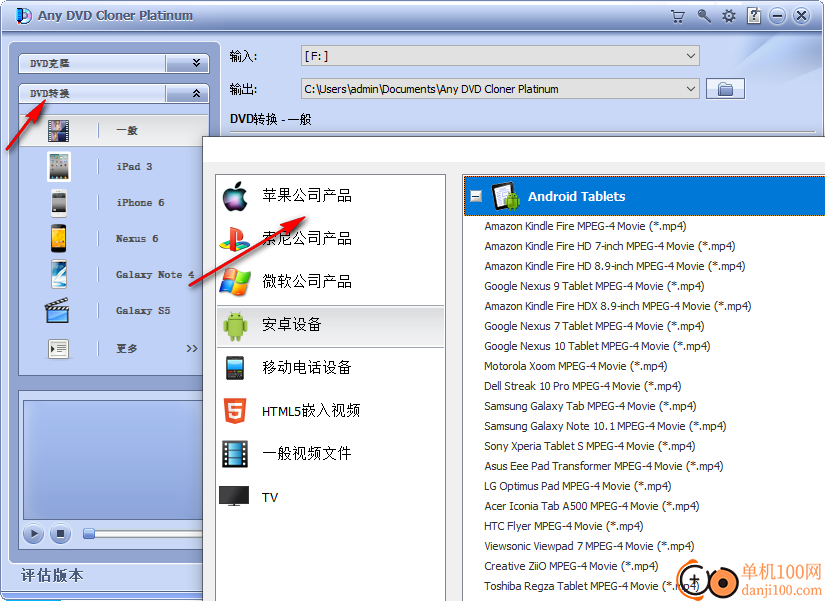Choose Asus Eee Pad Transformer profile
This screenshot has width=825, height=601.
(603, 466)
